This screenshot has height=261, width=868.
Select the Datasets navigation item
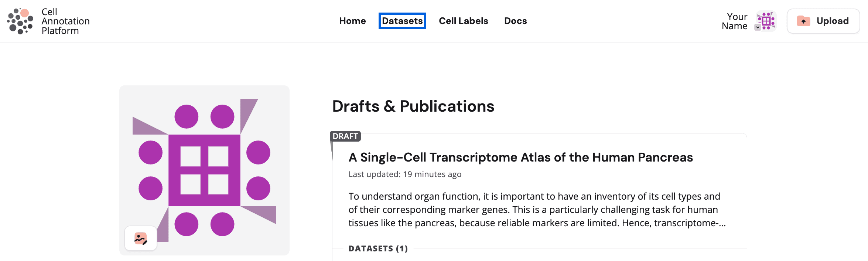(402, 21)
